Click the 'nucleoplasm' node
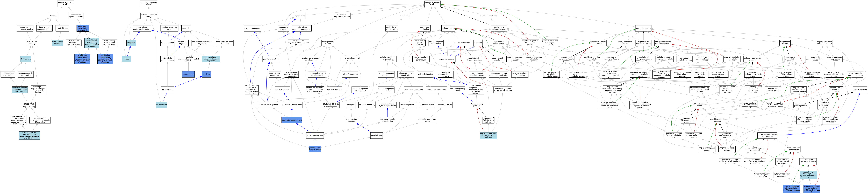 (x=162, y=105)
